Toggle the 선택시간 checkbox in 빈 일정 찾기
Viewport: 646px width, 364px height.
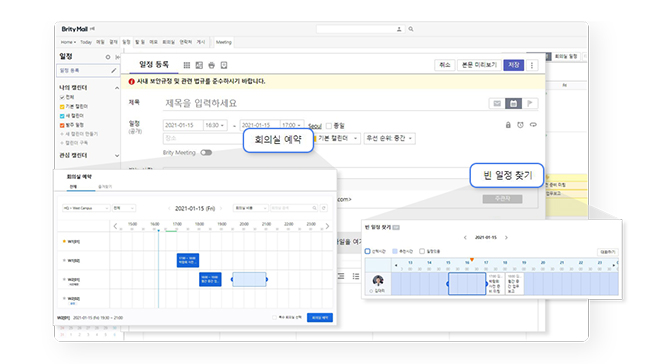367,251
